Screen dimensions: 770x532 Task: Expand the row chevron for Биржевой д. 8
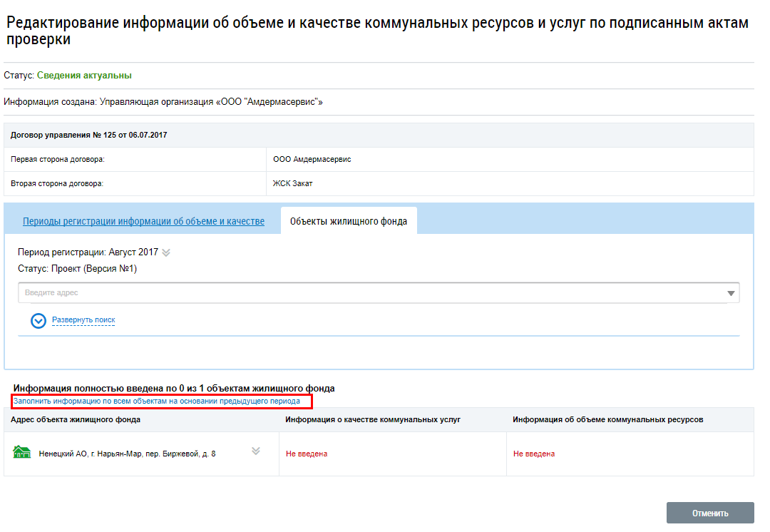(256, 451)
